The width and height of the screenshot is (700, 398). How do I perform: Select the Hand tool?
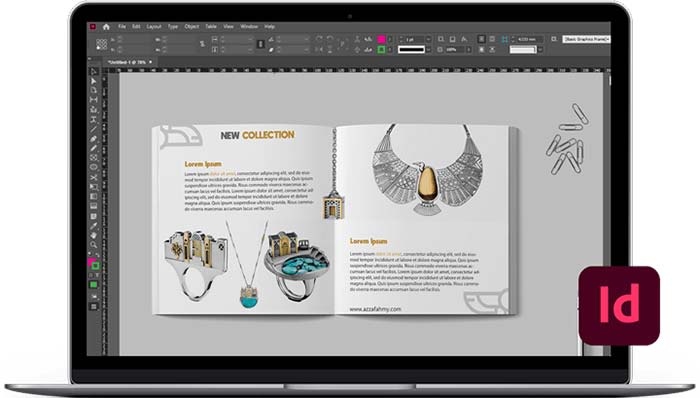coord(93,235)
